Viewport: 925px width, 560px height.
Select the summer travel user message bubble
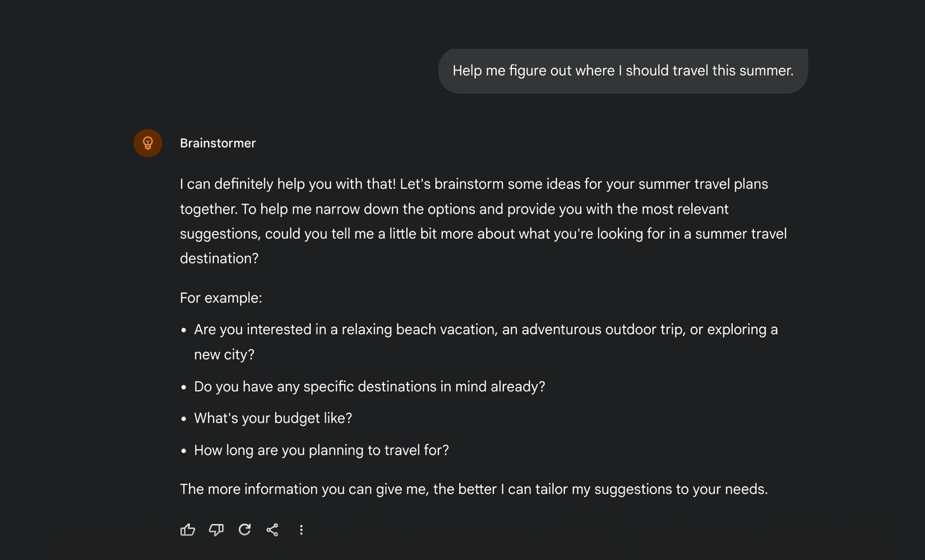pos(622,71)
